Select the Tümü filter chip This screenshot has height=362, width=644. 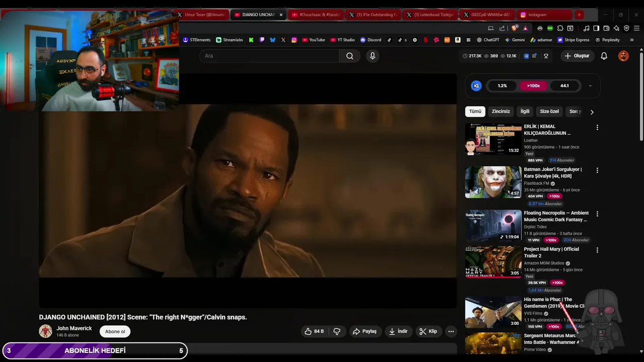pyautogui.click(x=475, y=111)
